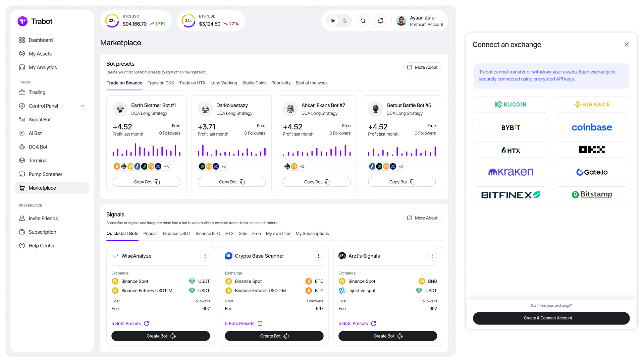The image size is (644, 362).
Task: Open Arzt's Signals more options menu
Action: click(432, 256)
